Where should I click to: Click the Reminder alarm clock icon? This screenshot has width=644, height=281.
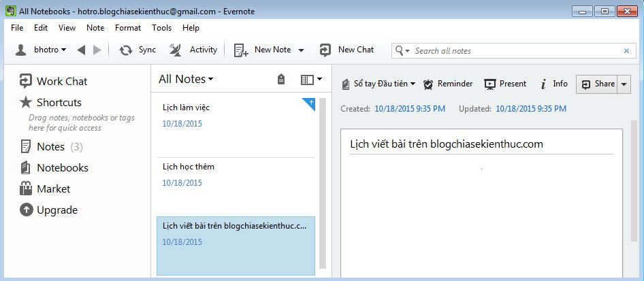pos(428,84)
